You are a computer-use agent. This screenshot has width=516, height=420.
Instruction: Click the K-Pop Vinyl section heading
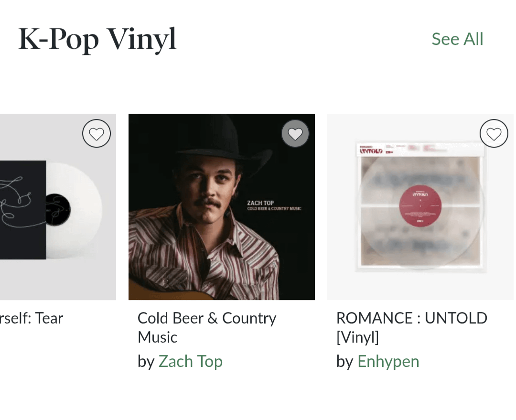[97, 39]
